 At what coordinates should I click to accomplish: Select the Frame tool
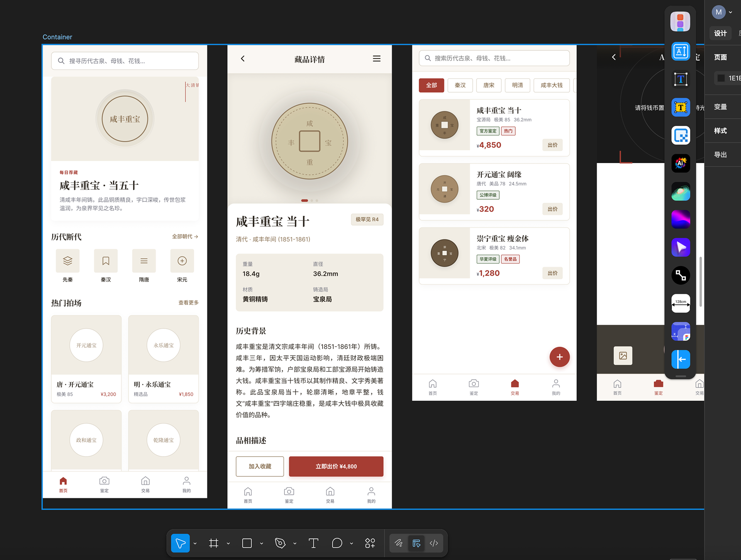point(213,543)
